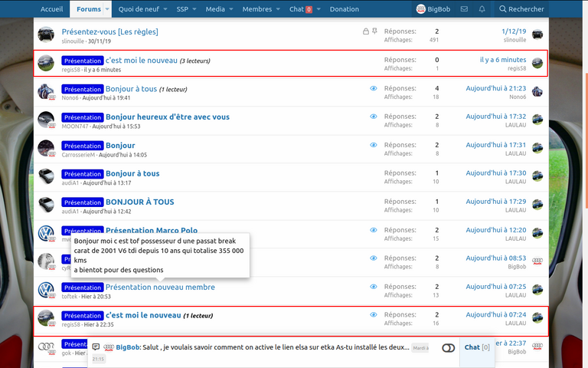Open the BONJOUR À TOUS uppercase thread

(140, 202)
